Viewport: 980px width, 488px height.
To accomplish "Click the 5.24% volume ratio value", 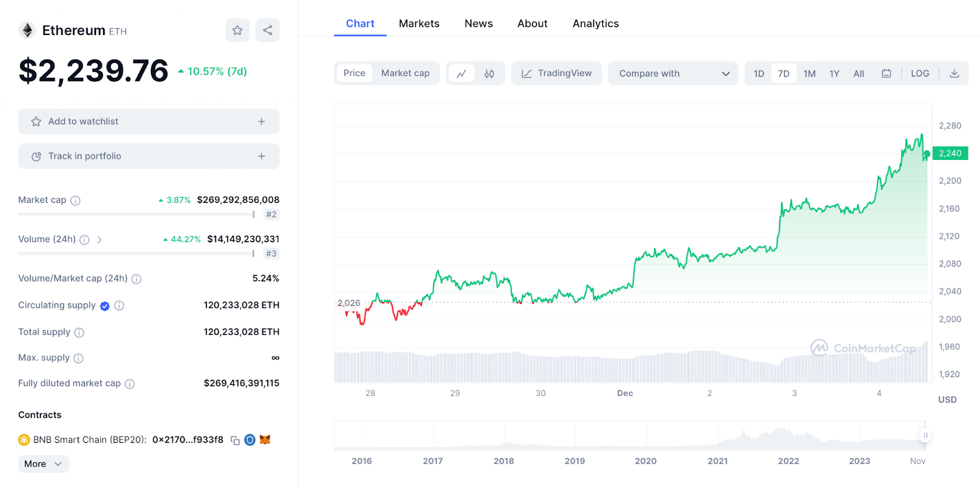I will [x=266, y=278].
